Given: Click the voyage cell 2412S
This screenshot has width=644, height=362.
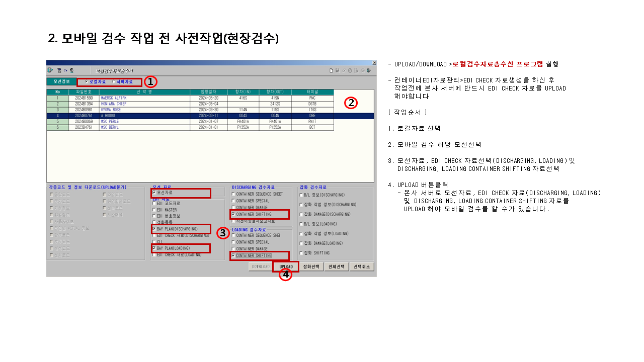Looking at the screenshot, I should point(275,104).
